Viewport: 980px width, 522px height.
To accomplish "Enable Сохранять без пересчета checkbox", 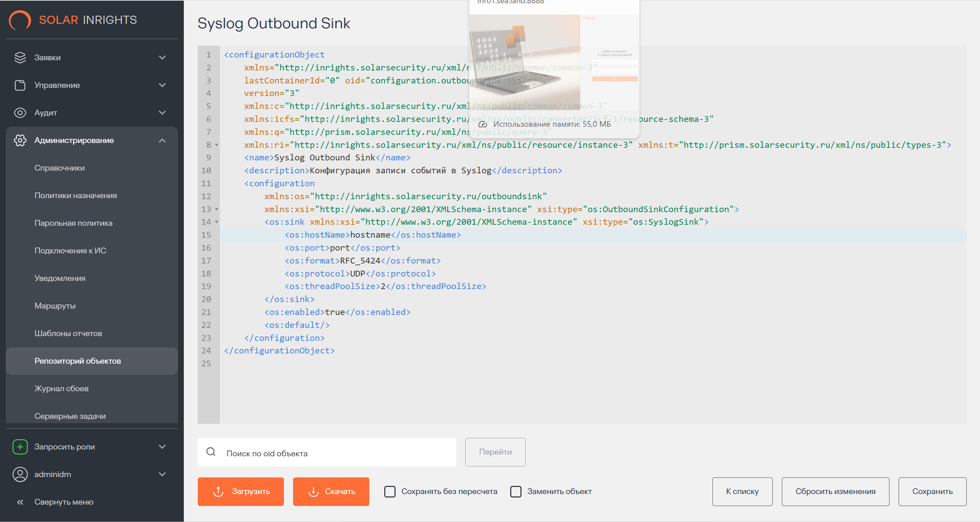I will pos(390,492).
